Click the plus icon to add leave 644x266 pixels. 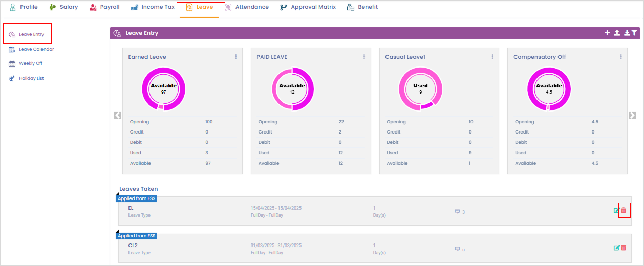tap(607, 33)
